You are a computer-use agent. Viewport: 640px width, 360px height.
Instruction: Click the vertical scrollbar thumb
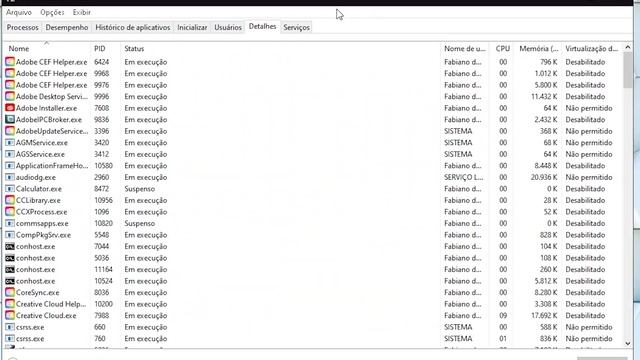click(627, 70)
